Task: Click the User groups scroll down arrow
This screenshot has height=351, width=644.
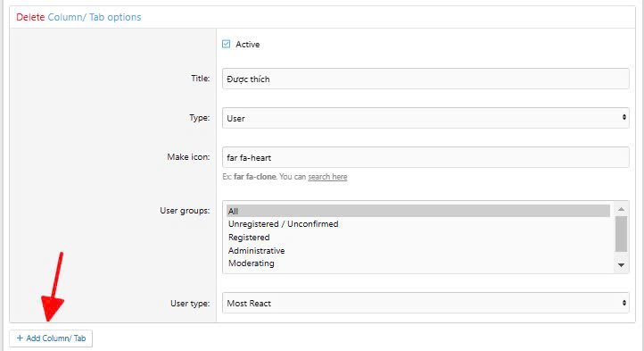Action: tap(621, 265)
